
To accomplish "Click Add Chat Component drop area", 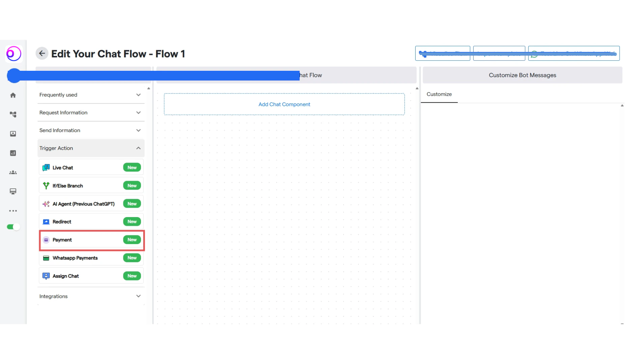I will [284, 104].
